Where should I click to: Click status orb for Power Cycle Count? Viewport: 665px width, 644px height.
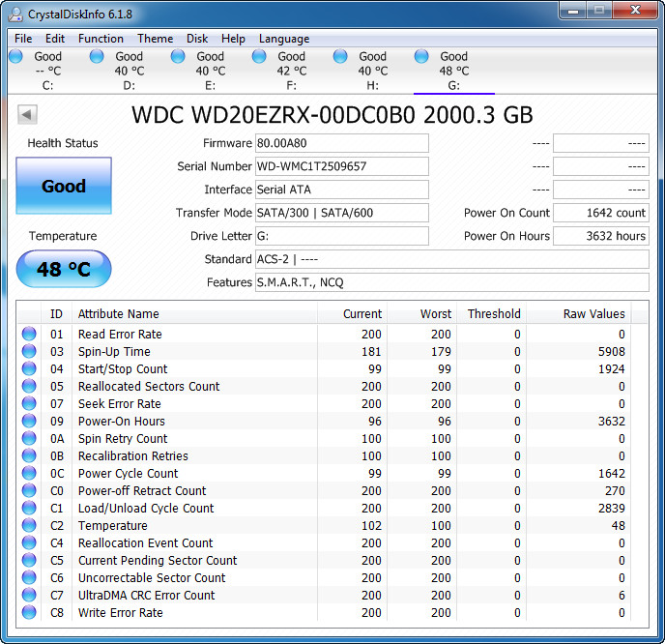pyautogui.click(x=29, y=473)
